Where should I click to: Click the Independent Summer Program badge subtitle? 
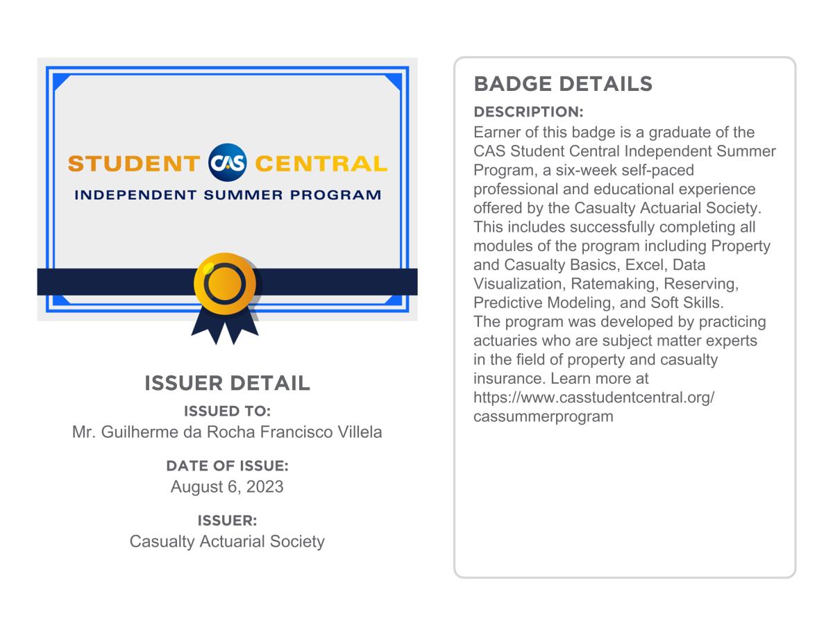tap(227, 195)
